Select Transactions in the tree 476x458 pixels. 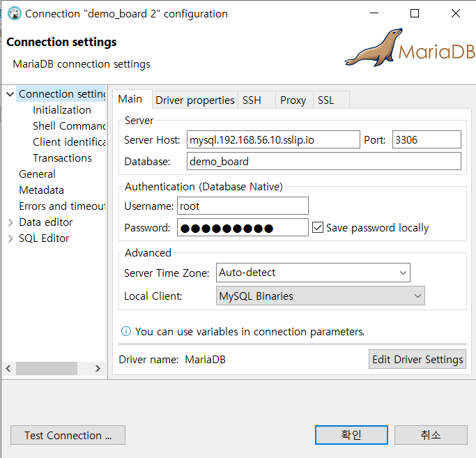point(62,158)
